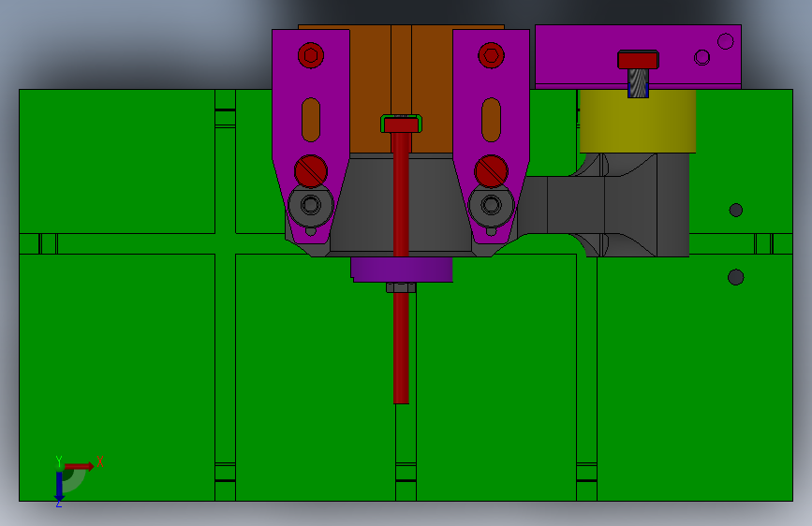
Task: Select the long red bolt shaft below the nut
Action: [402, 348]
